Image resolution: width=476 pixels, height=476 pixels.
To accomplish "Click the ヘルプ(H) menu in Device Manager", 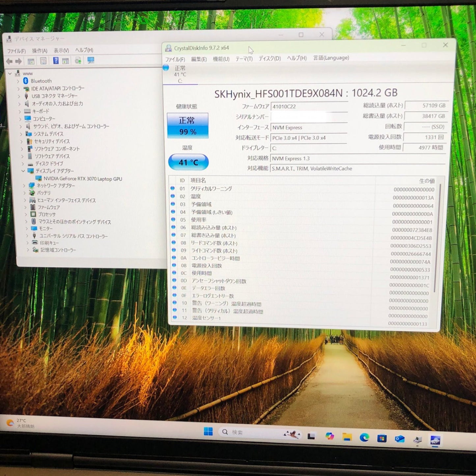I will pos(84,50).
